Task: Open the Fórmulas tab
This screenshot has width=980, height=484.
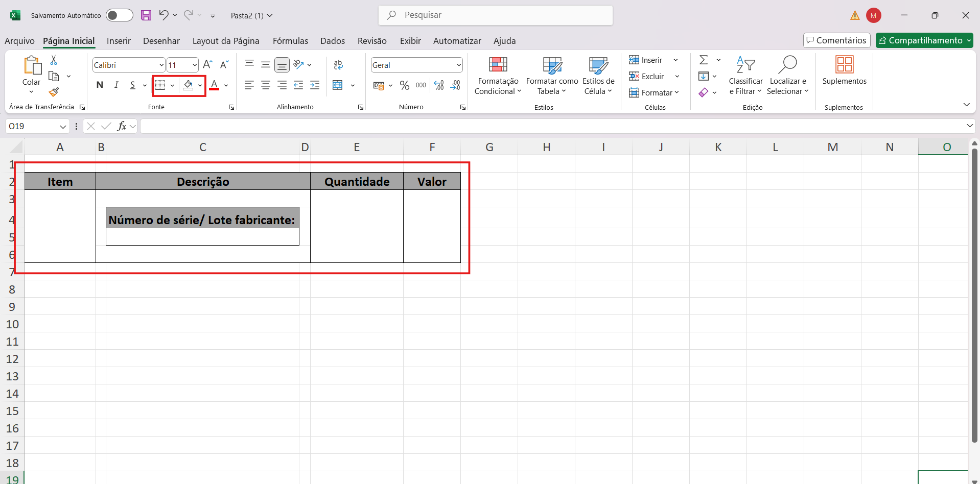Action: 290,41
